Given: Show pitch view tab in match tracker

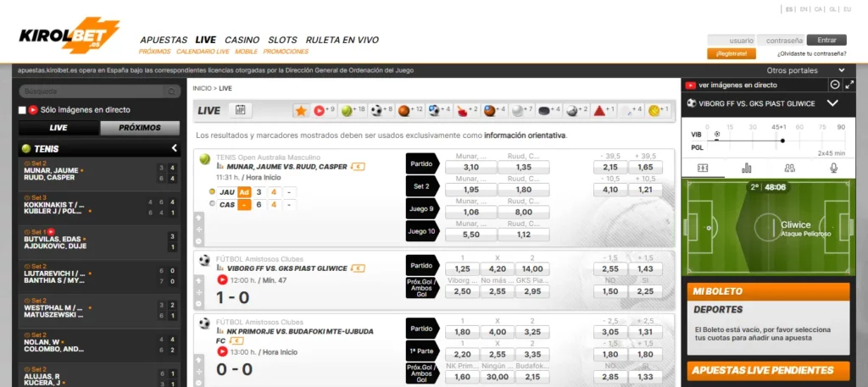Looking at the screenshot, I should (x=703, y=168).
